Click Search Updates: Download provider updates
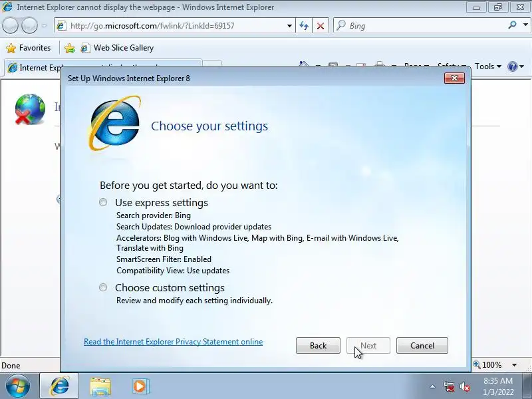Image resolution: width=532 pixels, height=399 pixels. click(x=194, y=227)
